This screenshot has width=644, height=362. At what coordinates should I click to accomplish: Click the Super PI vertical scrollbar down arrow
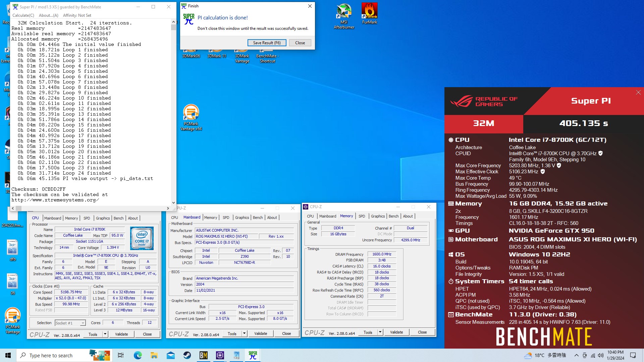tap(173, 202)
